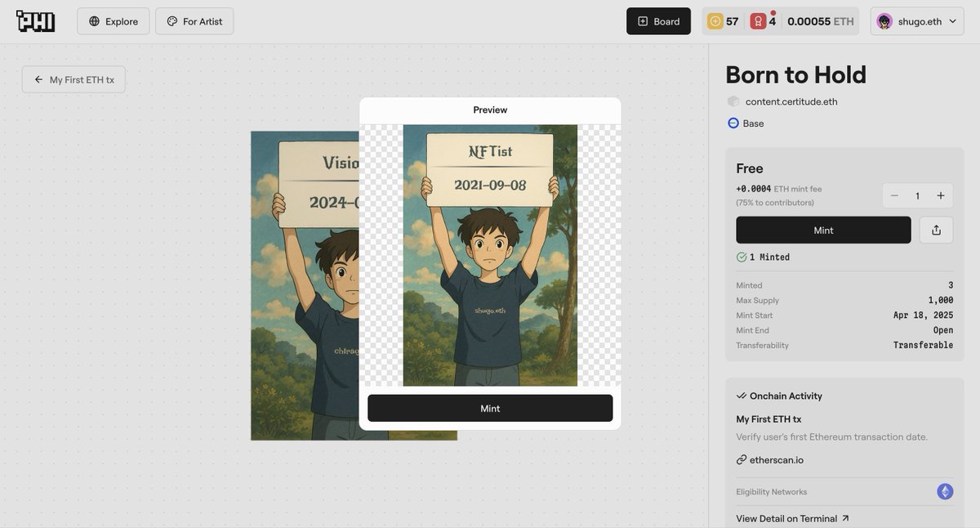Viewport: 980px width, 528px height.
Task: Open the etherscan.io link
Action: pyautogui.click(x=769, y=460)
